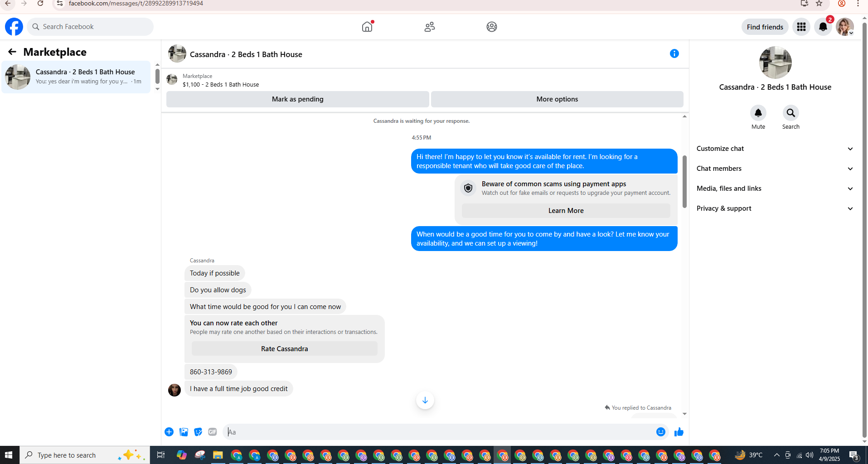Image resolution: width=868 pixels, height=464 pixels.
Task: Open the Facebook menu grid icon
Action: pyautogui.click(x=801, y=27)
